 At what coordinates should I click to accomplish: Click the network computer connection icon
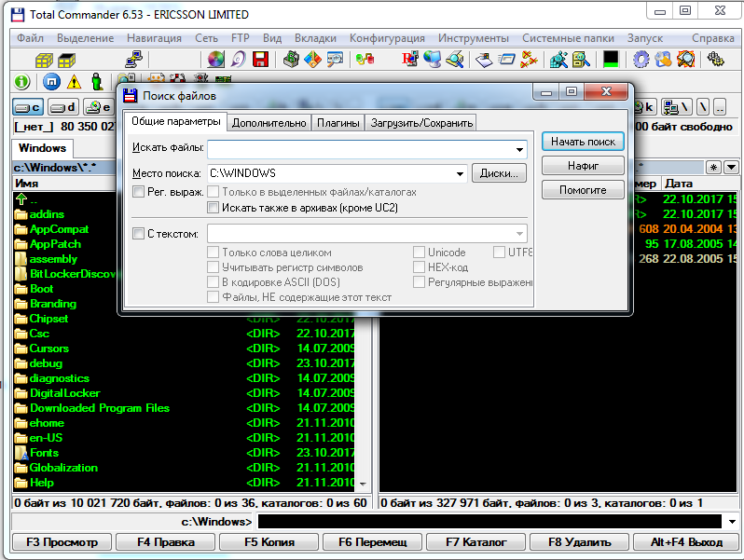pyautogui.click(x=133, y=60)
